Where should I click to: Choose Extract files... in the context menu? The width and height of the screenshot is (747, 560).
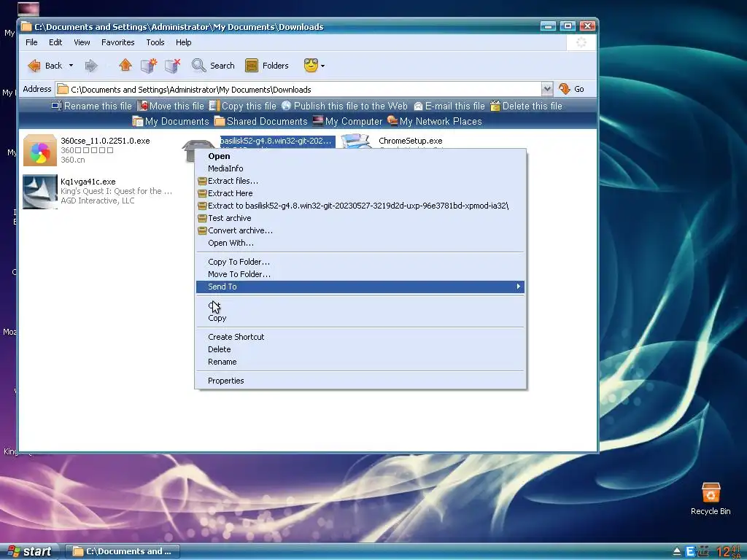[x=360, y=181]
